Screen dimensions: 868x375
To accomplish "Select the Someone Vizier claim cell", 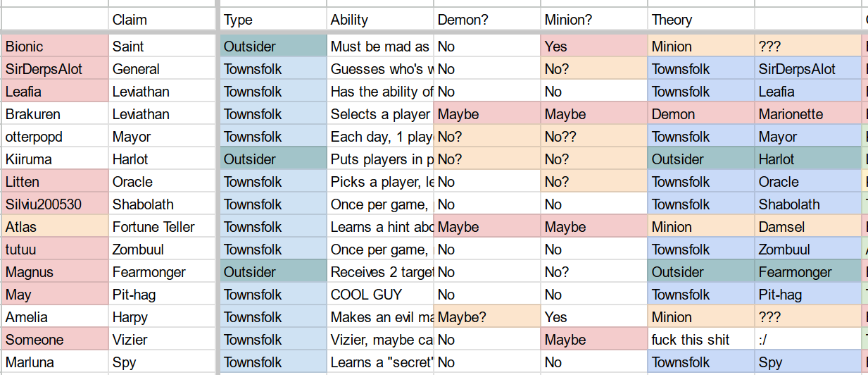I will (x=162, y=340).
